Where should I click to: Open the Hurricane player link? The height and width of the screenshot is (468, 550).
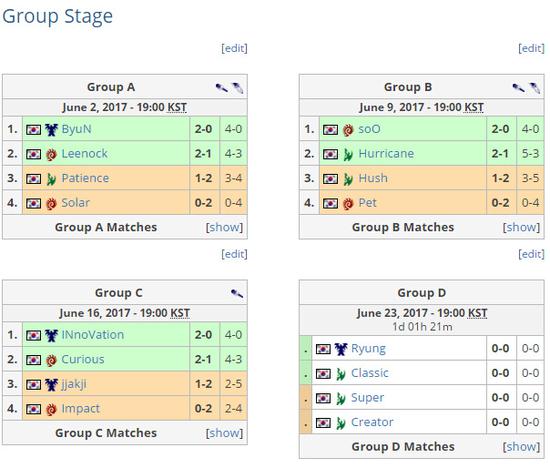pos(386,154)
